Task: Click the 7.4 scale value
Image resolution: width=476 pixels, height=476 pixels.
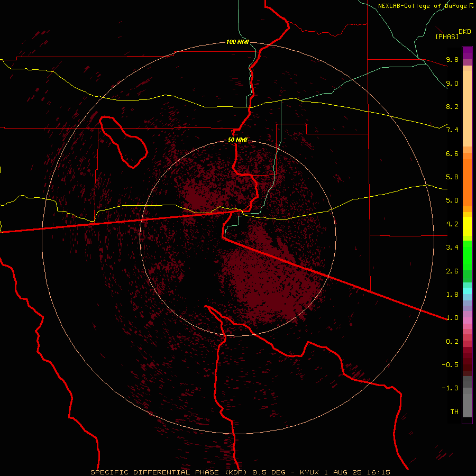Action: 452,130
